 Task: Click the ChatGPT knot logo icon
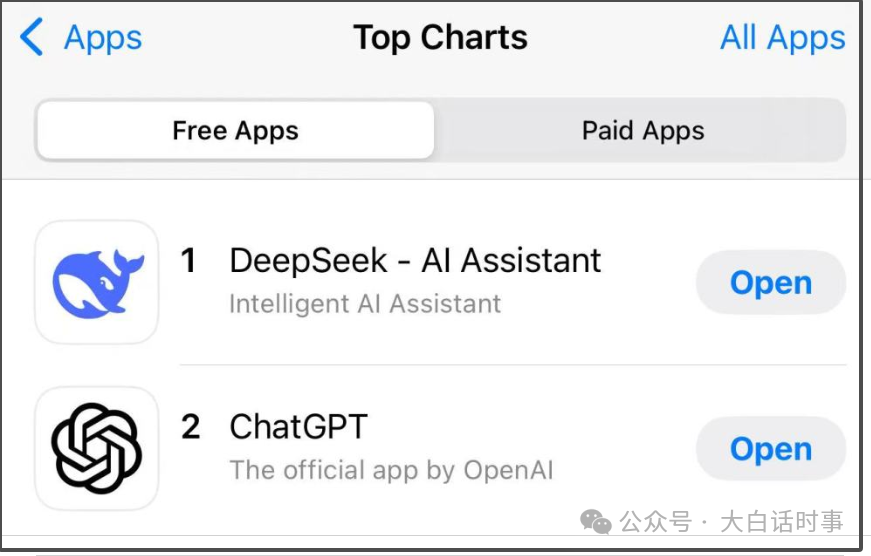(x=97, y=449)
